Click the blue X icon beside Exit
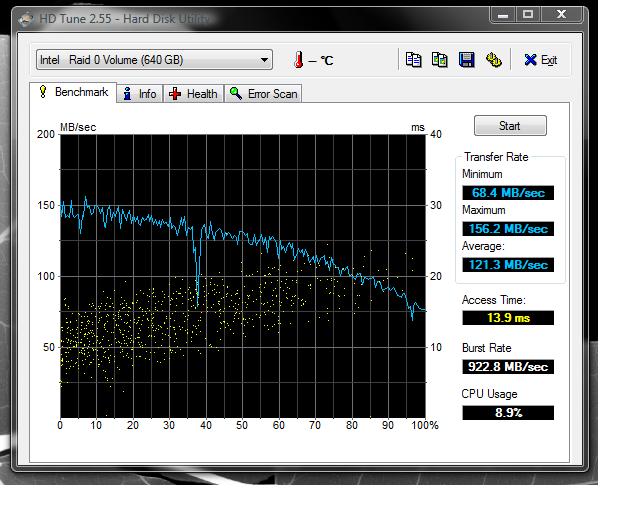The width and height of the screenshot is (640, 512). pos(530,60)
